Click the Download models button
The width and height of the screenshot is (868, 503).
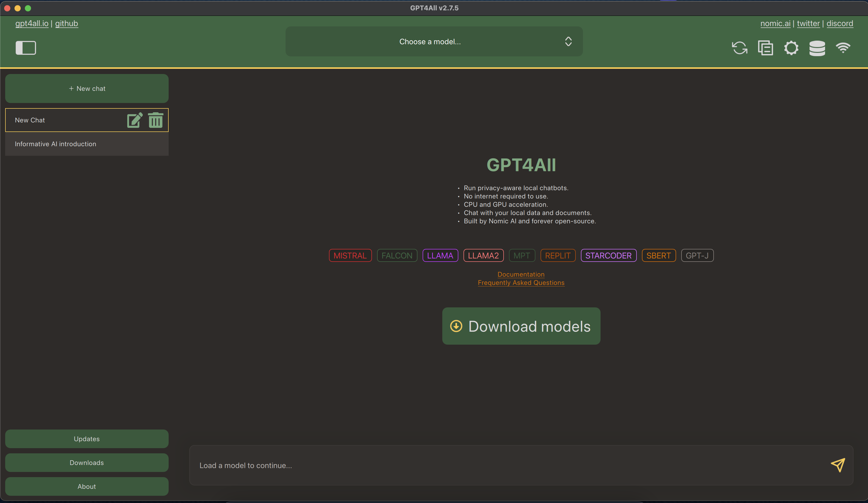[x=521, y=326]
